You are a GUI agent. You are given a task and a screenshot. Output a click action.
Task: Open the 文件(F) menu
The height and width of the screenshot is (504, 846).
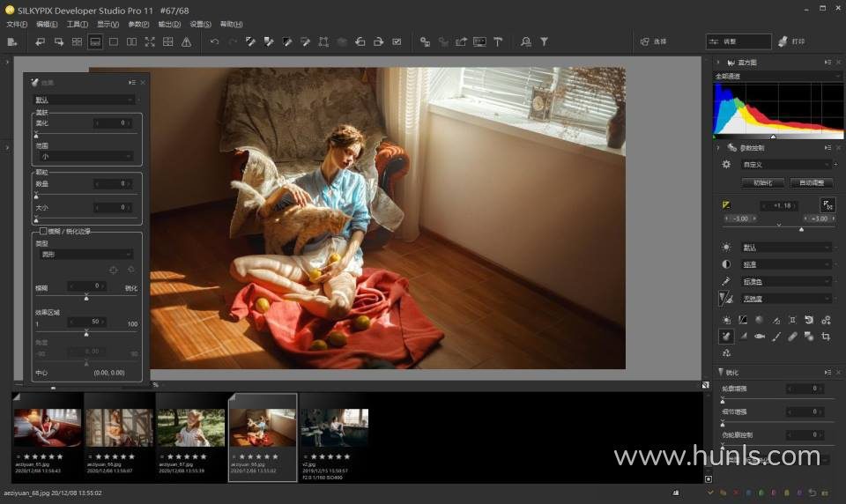[18, 24]
